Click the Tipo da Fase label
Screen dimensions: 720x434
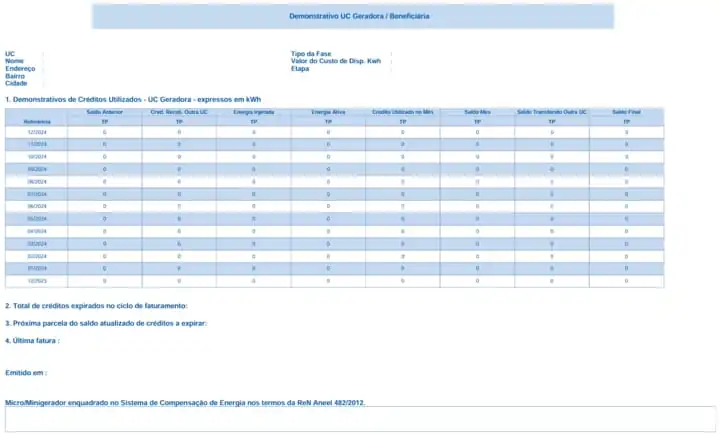tap(309, 53)
